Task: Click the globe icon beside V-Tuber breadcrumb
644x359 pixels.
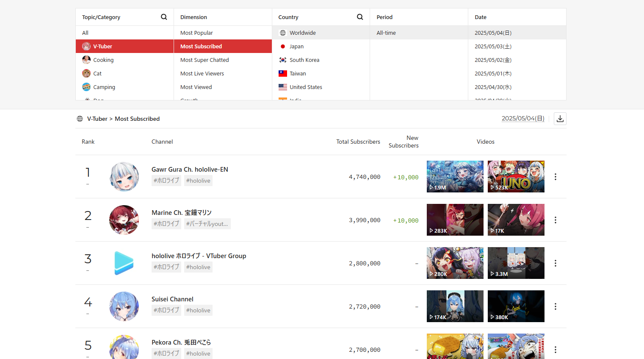Action: coord(80,119)
